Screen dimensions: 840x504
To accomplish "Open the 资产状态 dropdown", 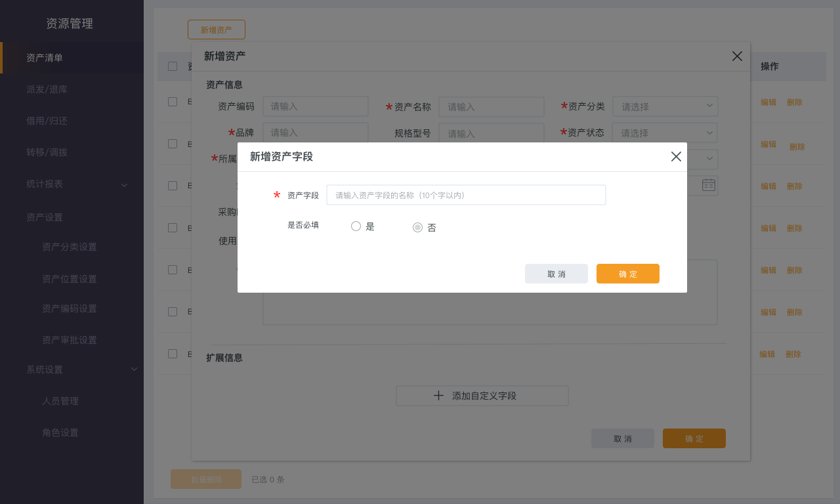I will click(665, 133).
